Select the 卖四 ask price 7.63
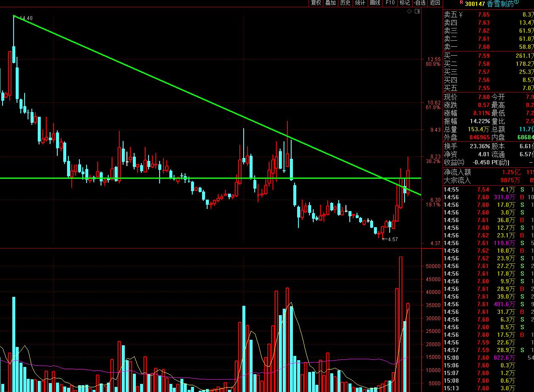534x392 pixels. coord(484,23)
